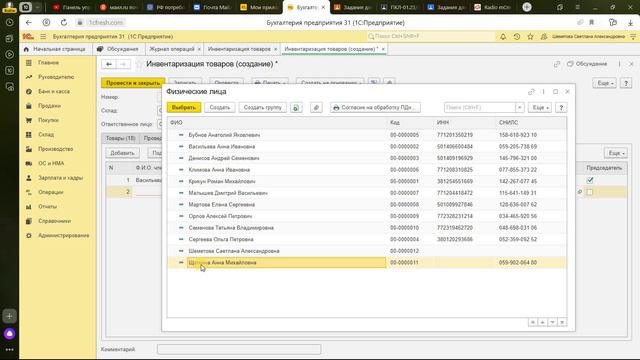Viewport: 640px width, 360px height.
Task: Click the browser back arrow
Action: point(28,22)
